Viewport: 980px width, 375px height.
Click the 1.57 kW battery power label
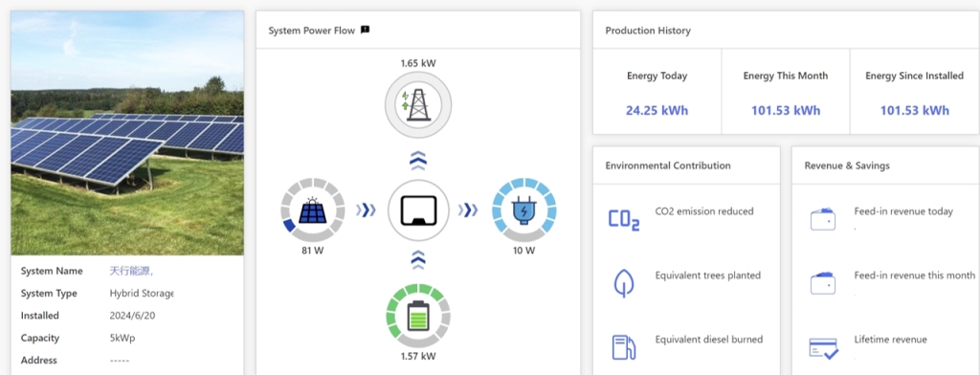click(x=418, y=356)
